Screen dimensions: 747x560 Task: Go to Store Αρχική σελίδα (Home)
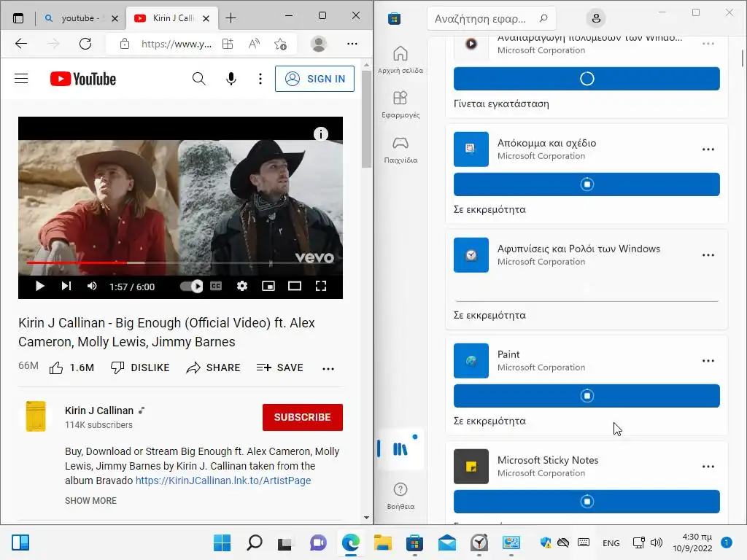pos(400,60)
